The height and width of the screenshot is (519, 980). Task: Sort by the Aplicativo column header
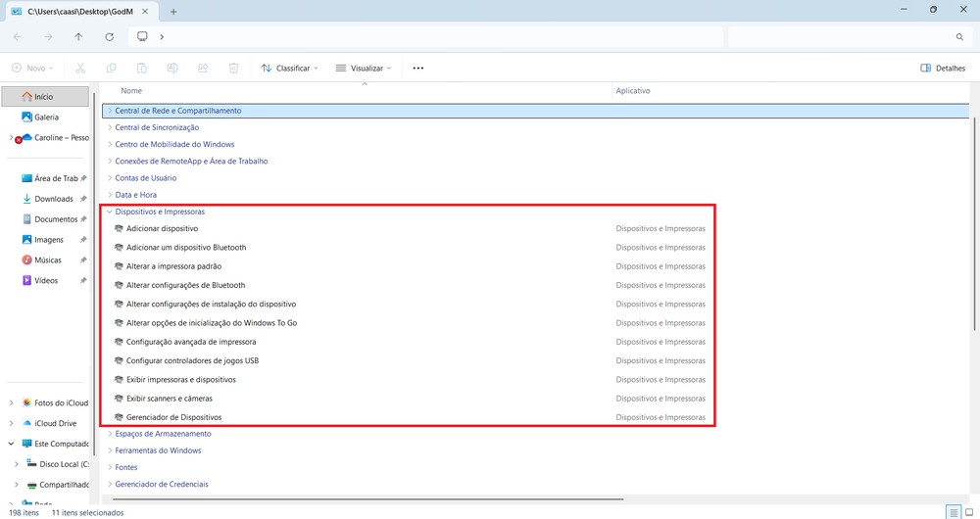632,90
